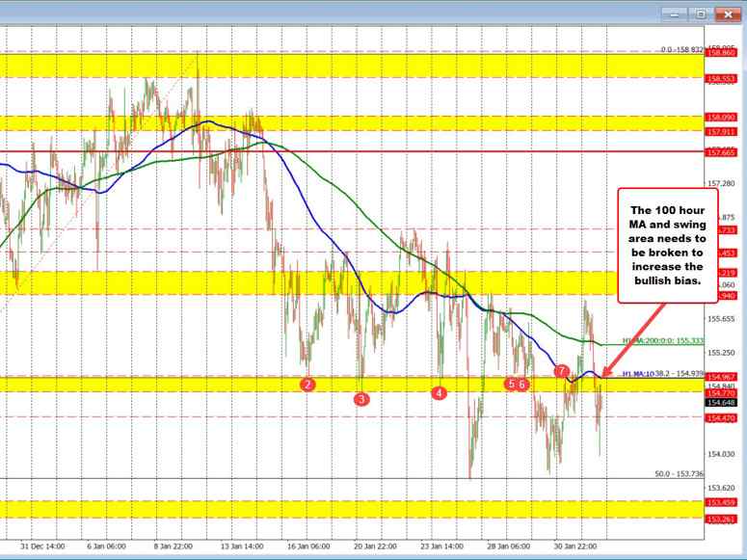This screenshot has width=747, height=560.
Task: Click the 200-hour MA label 155.333
Action: [663, 341]
